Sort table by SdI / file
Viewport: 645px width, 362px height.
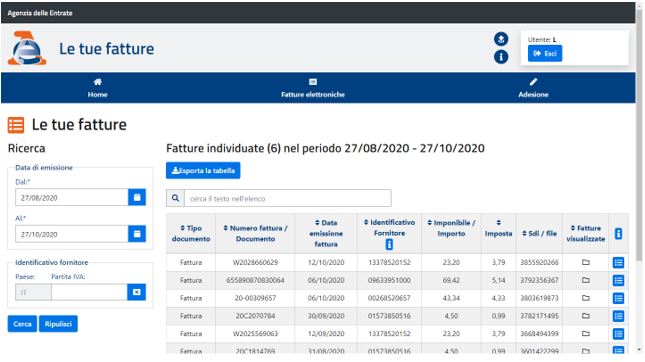click(x=539, y=233)
